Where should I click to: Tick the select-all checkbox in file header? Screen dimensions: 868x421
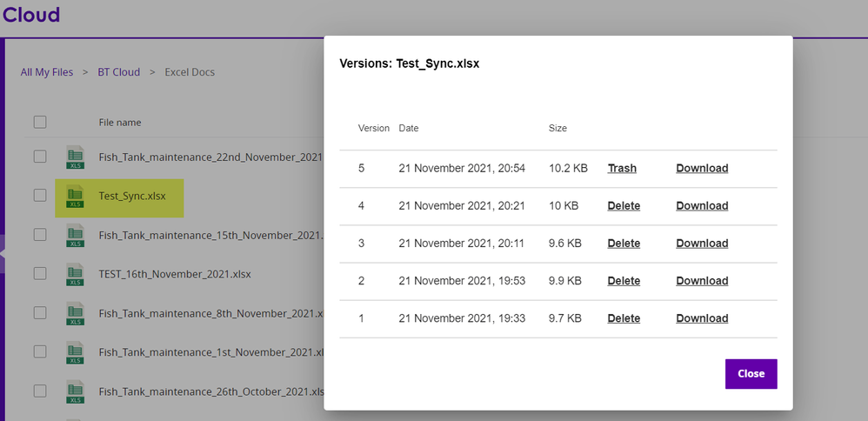40,122
